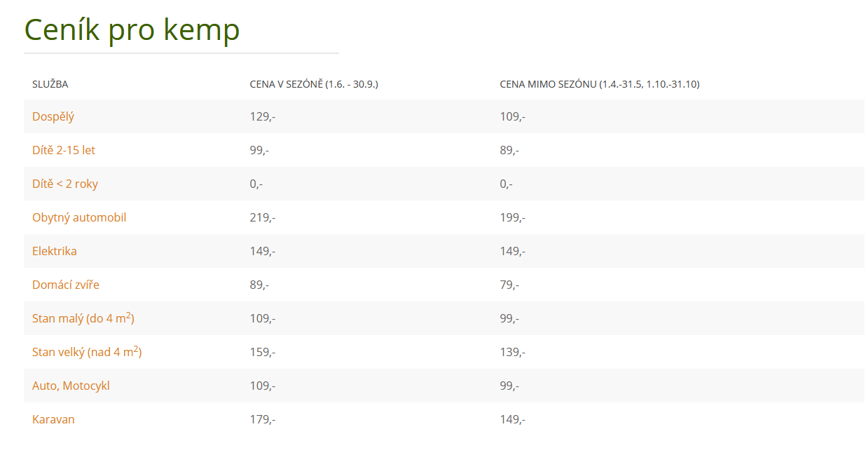This screenshot has width=868, height=462.
Task: Click the in-season Dospělý price 129,-
Action: (x=263, y=116)
